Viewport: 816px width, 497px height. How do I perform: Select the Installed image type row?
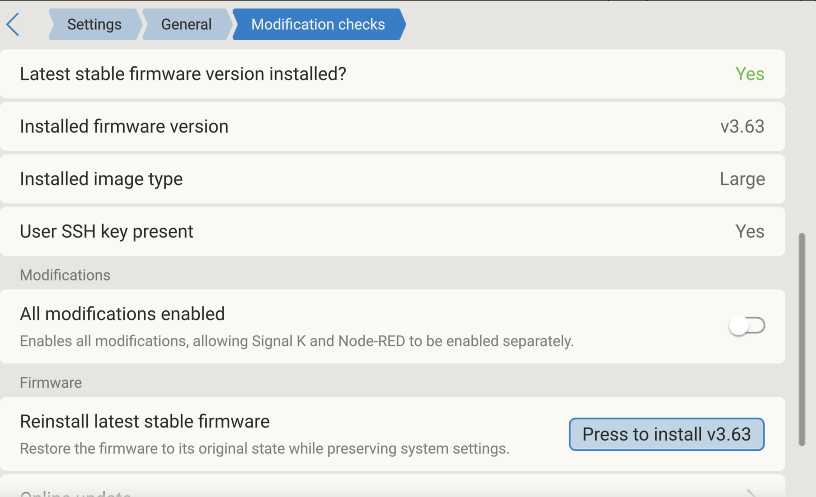coord(101,179)
